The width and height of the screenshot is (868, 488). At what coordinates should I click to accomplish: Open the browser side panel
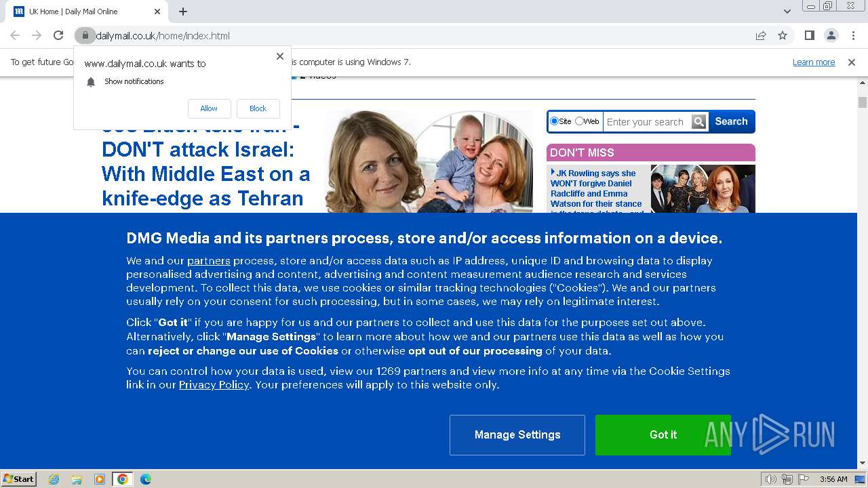810,35
